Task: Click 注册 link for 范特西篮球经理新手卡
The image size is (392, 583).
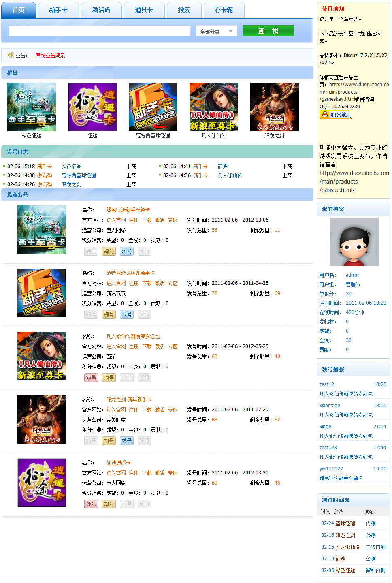Action: [x=134, y=283]
